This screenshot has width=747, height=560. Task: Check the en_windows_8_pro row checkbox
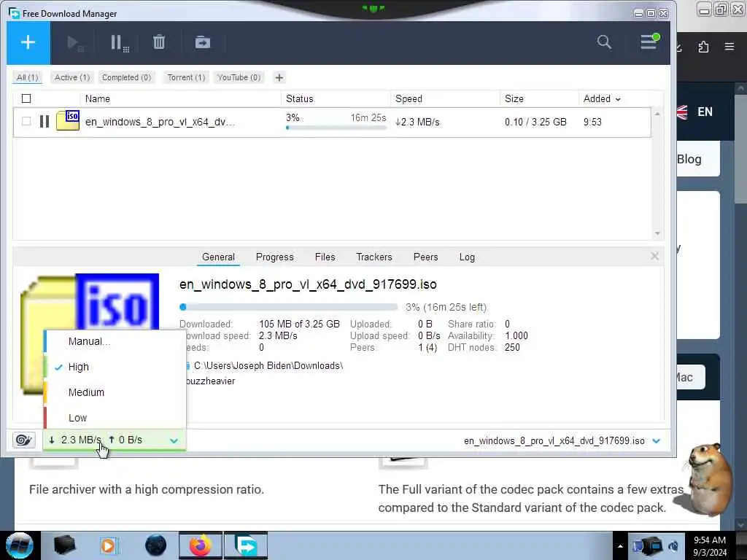26,122
